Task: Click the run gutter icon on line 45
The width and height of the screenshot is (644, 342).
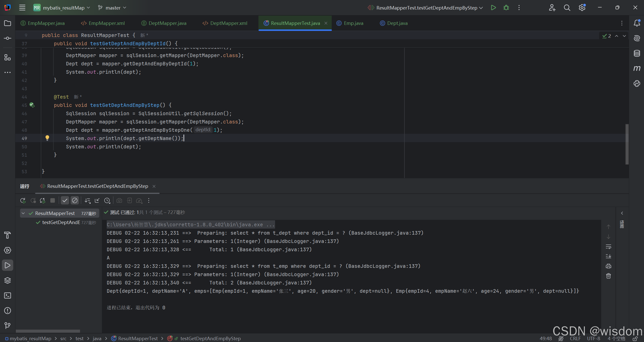Action: [32, 105]
